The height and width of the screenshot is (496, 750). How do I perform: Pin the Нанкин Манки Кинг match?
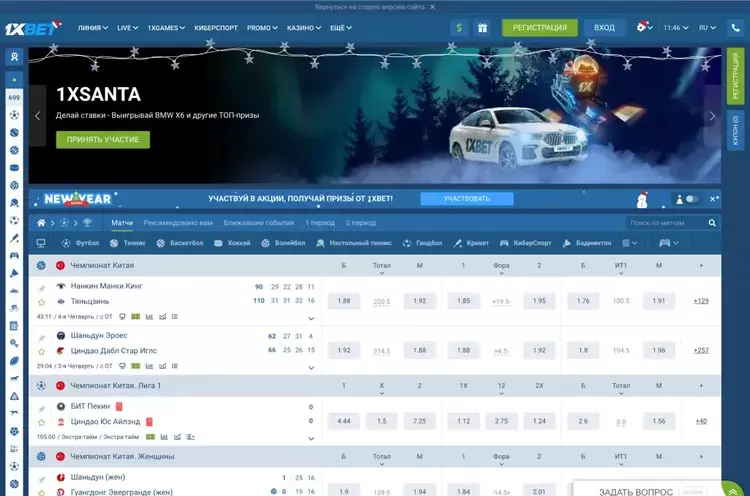pos(42,288)
